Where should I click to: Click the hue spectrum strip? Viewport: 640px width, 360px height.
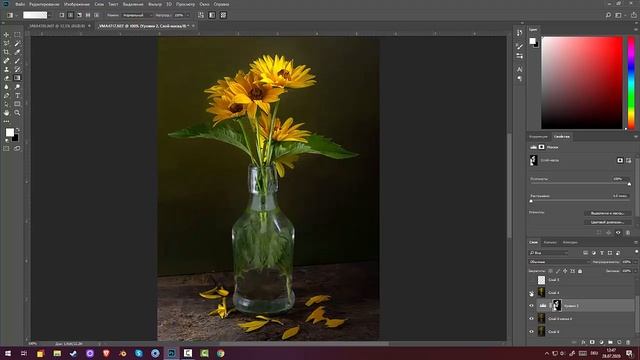coord(631,82)
